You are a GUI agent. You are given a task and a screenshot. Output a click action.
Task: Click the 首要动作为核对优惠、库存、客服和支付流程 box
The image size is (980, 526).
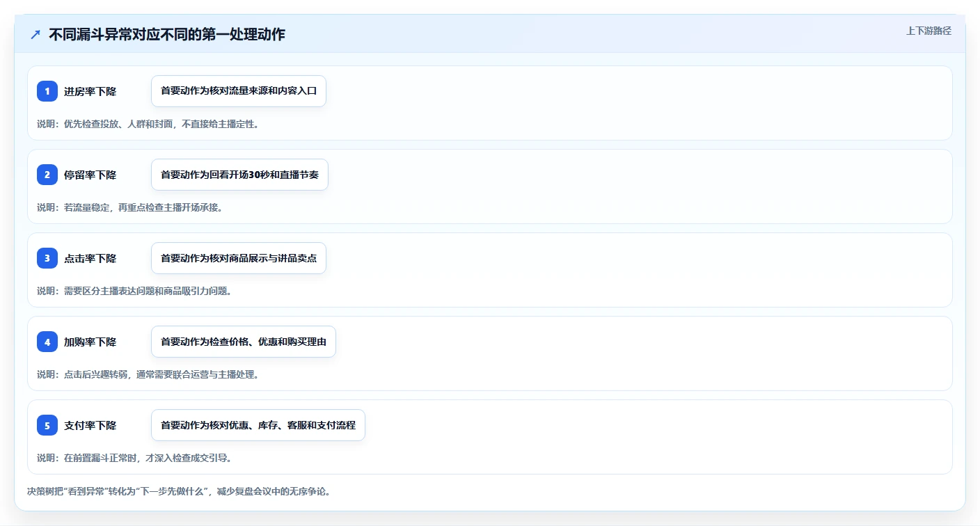coord(258,425)
